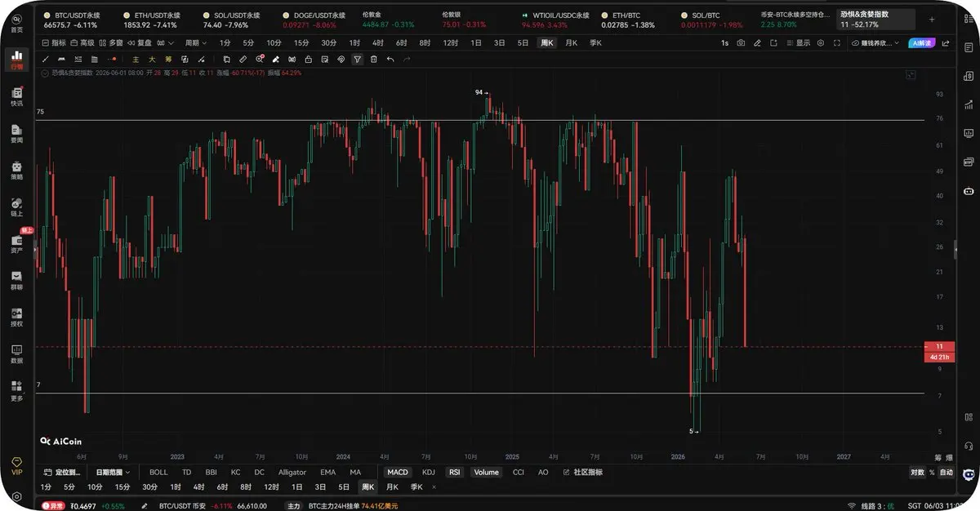Select the 月K timeframe in top bar
The image size is (980, 511).
point(570,43)
